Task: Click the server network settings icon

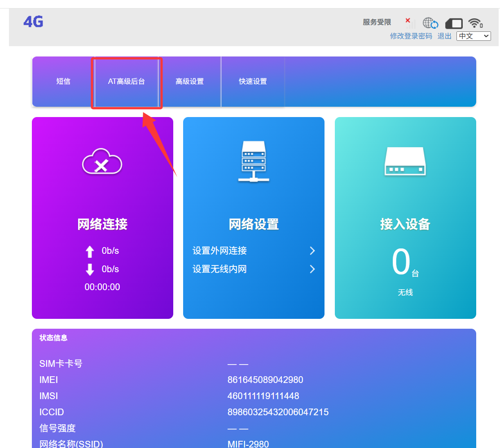Action: [x=254, y=161]
